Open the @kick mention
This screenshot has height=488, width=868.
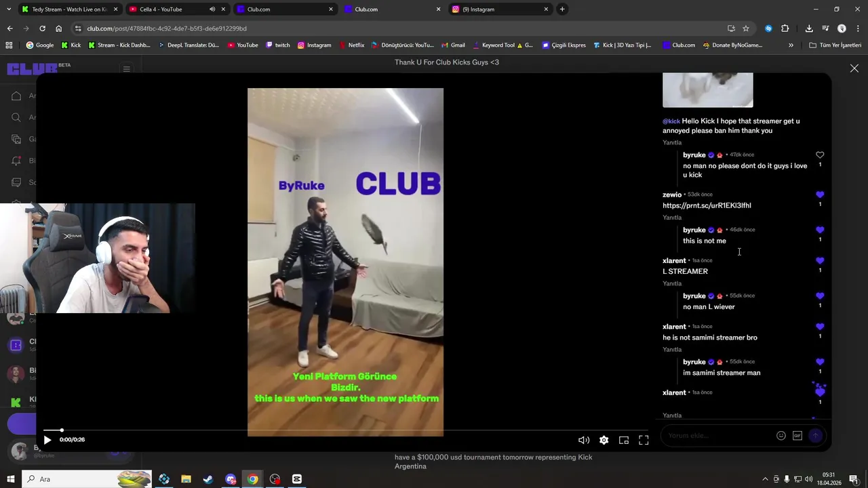coord(671,121)
